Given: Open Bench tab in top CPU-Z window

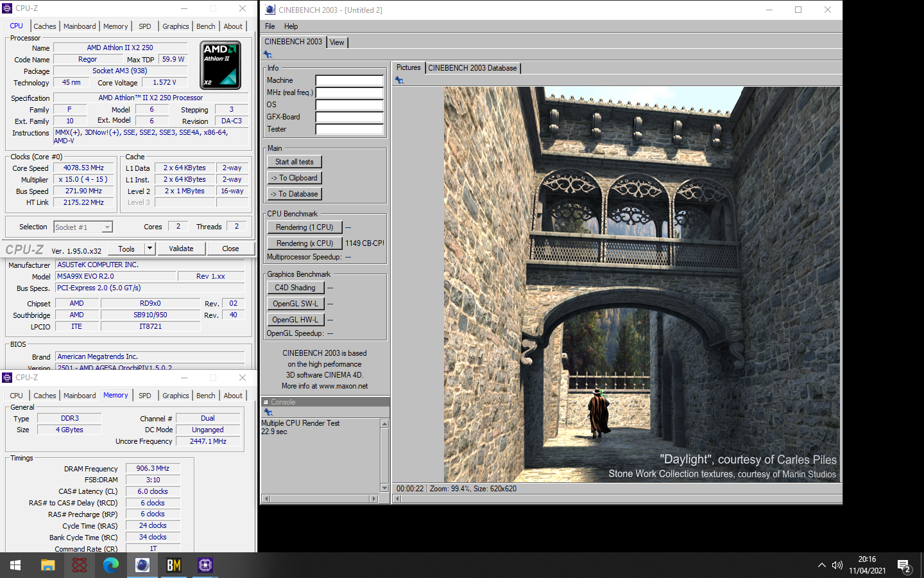Looking at the screenshot, I should pos(205,26).
